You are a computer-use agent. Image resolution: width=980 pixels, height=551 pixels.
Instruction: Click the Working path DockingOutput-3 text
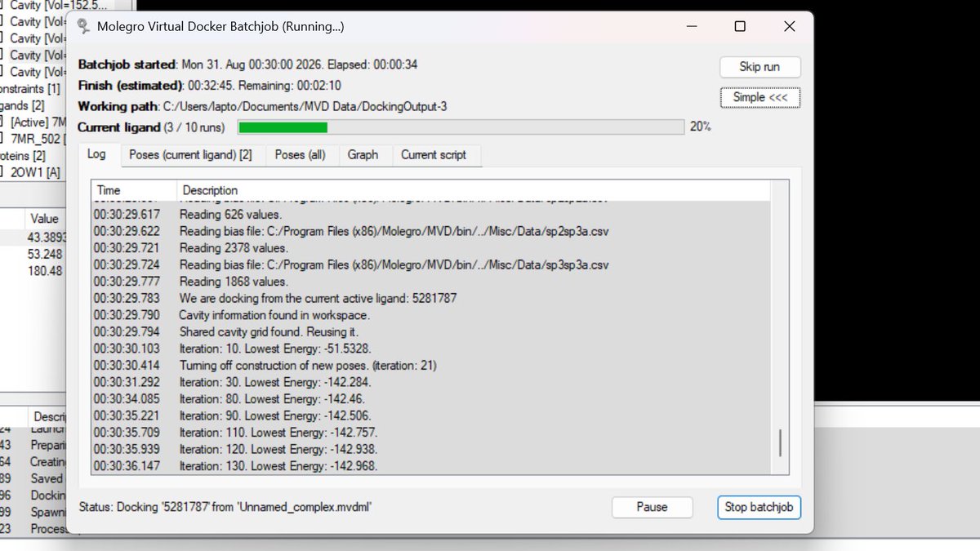262,106
